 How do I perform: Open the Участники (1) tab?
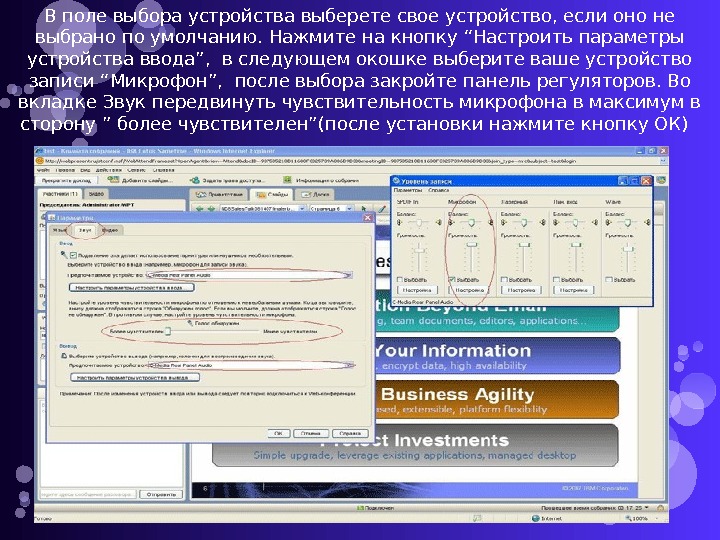pyautogui.click(x=60, y=194)
